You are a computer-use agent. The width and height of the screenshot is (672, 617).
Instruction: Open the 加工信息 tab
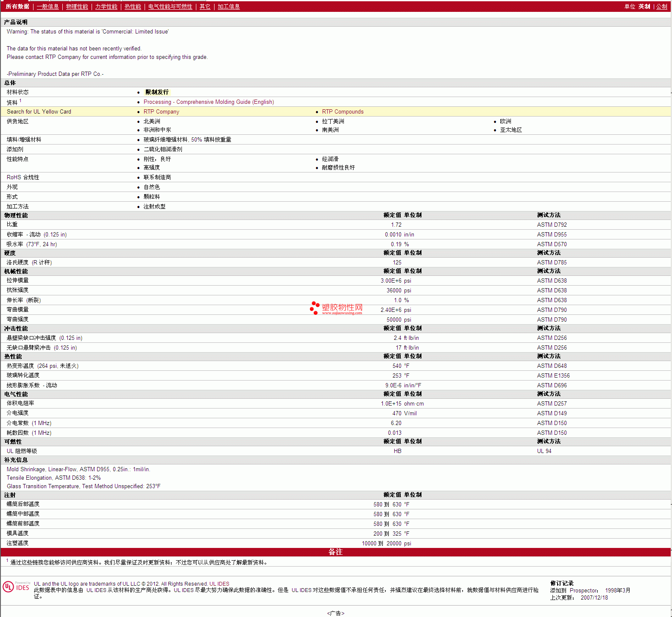[229, 6]
